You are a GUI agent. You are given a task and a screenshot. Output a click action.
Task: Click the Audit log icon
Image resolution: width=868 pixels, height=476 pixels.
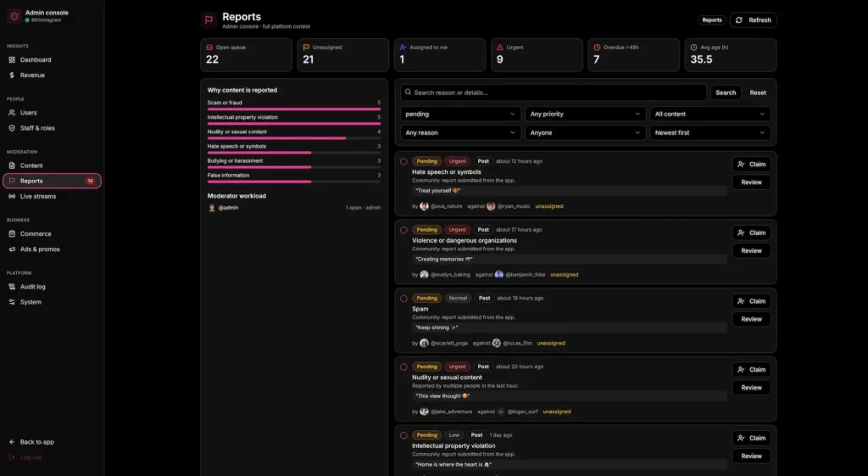(x=12, y=287)
